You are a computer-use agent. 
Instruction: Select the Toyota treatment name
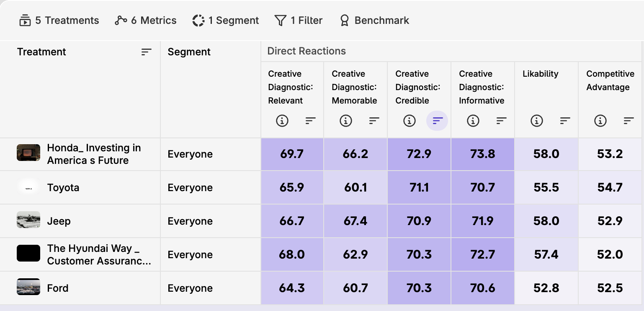[x=63, y=188]
